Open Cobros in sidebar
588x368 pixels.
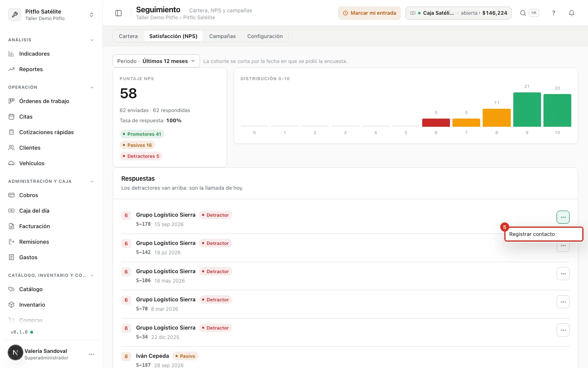[51, 195]
